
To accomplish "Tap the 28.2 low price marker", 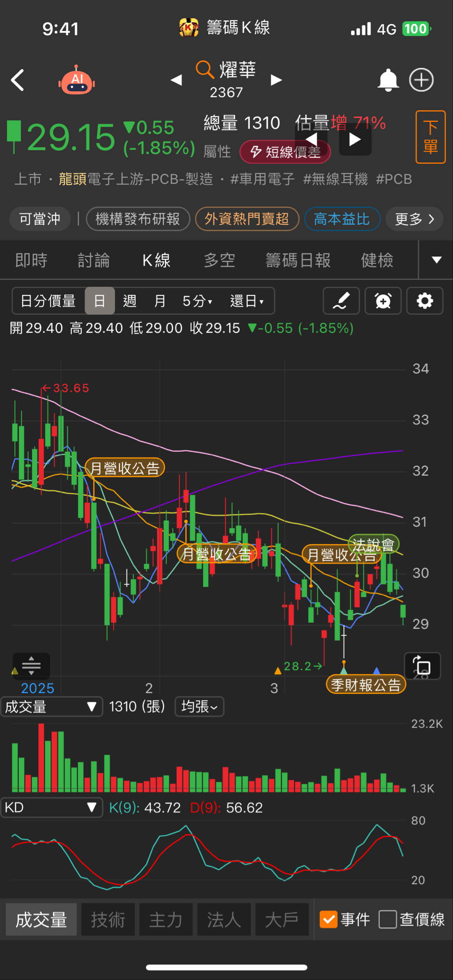I will tap(303, 666).
